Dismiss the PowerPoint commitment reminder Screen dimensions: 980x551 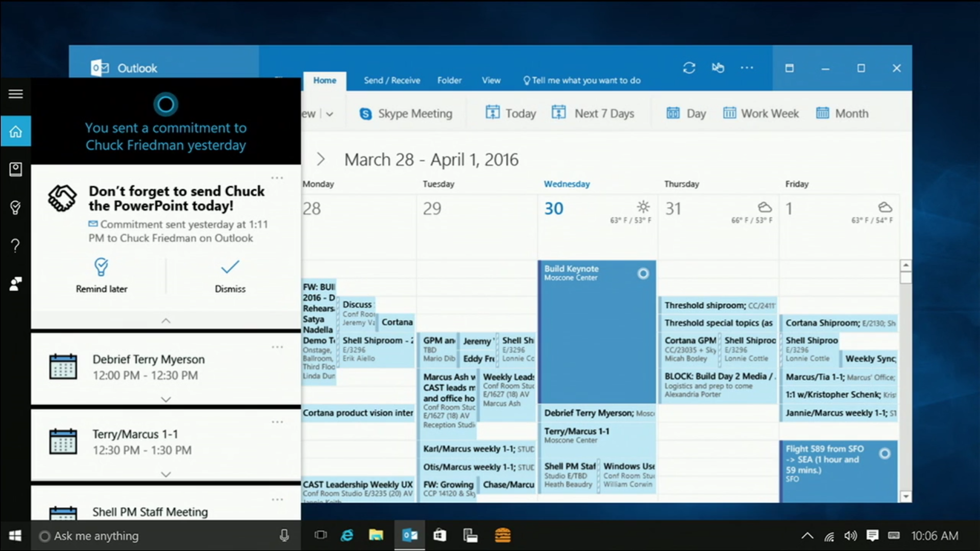(x=230, y=274)
